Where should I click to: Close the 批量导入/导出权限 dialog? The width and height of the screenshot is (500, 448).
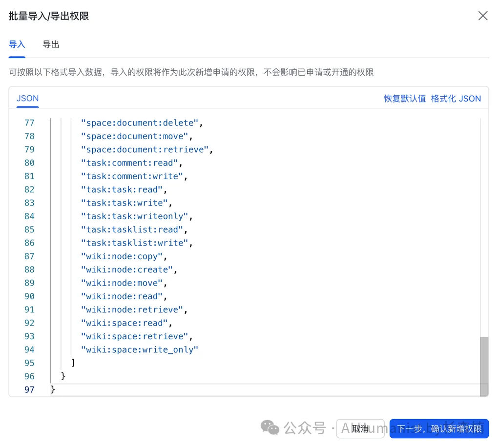click(483, 16)
